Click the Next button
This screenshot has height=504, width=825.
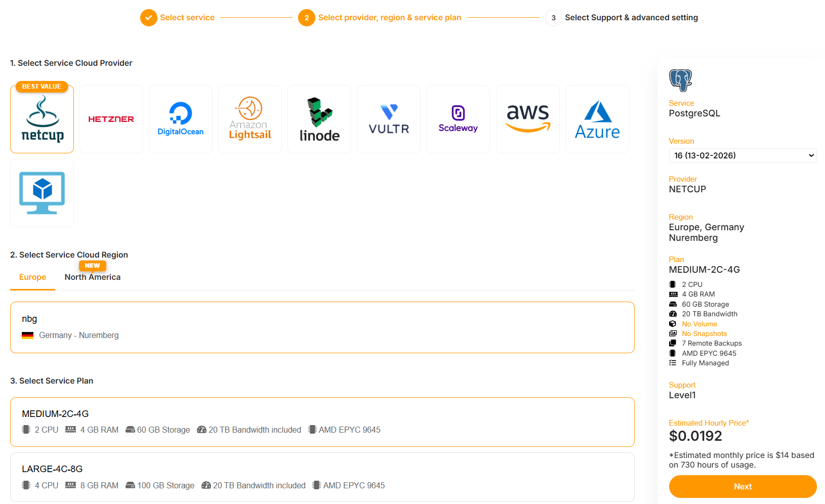pos(742,486)
